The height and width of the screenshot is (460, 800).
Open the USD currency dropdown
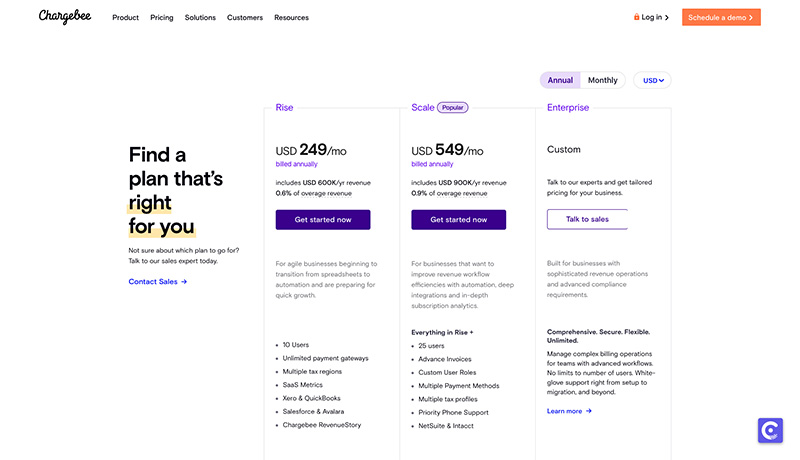pos(653,80)
